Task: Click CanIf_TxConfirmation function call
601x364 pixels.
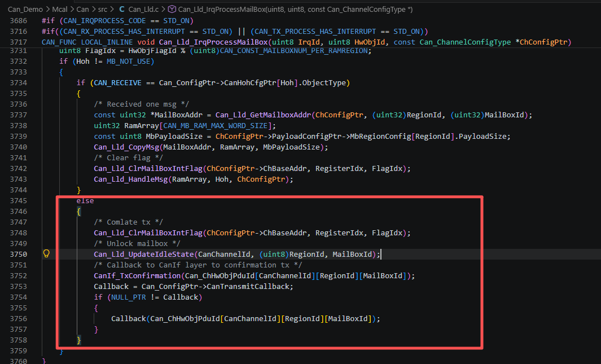Action: pos(137,275)
